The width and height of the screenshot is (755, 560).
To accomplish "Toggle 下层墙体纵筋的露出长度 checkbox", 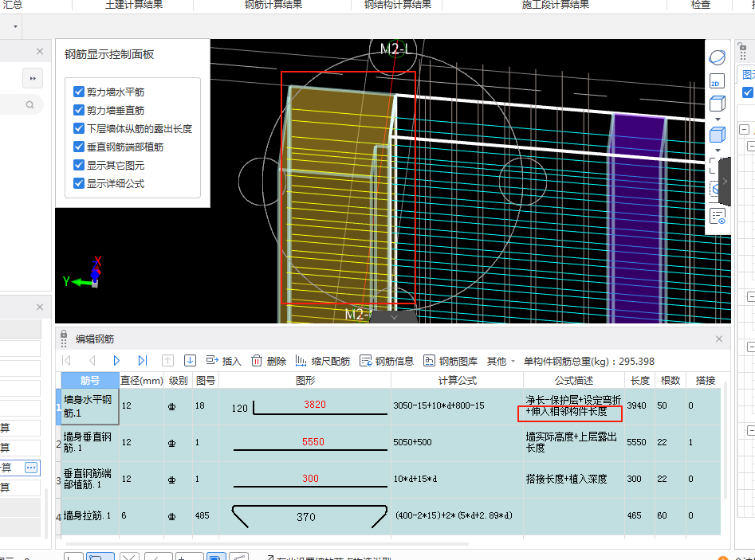I will pos(79,128).
